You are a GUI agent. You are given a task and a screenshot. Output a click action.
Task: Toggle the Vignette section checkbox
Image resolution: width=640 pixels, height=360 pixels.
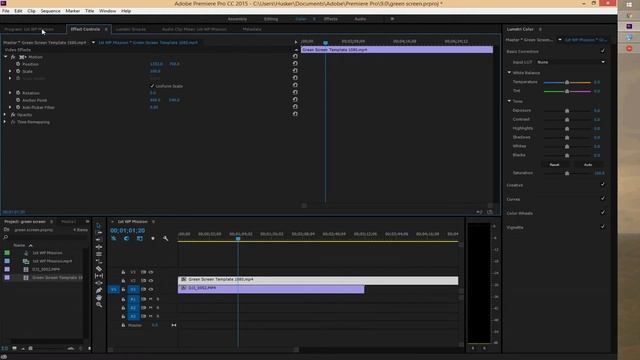602,227
